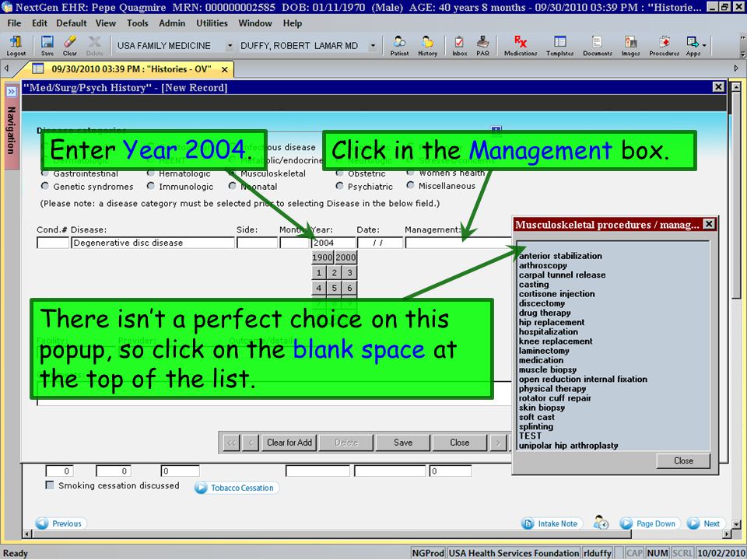This screenshot has height=560, width=747.
Task: Select the Hematologic radio button
Action: click(x=150, y=173)
